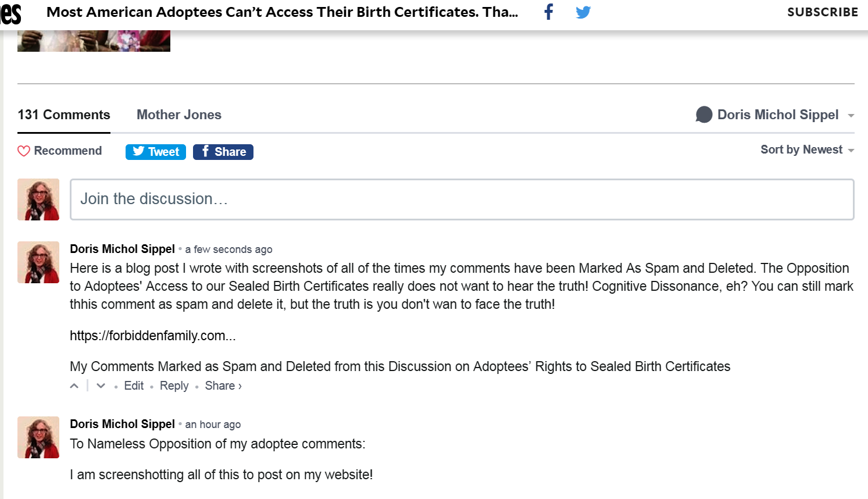Downvote the newest Doris Michol Sippel comment

100,385
